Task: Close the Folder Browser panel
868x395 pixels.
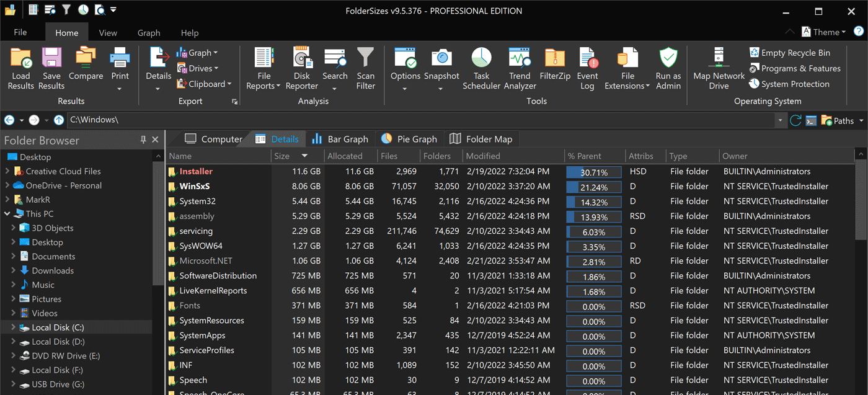Action: coord(155,140)
